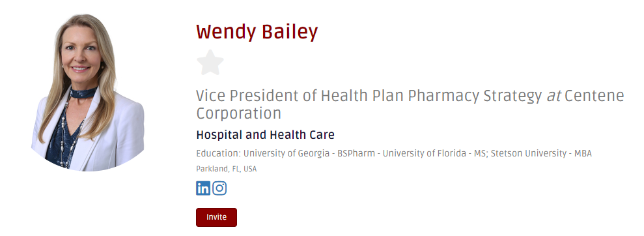
Task: Click the MS degree text
Action: point(480,153)
